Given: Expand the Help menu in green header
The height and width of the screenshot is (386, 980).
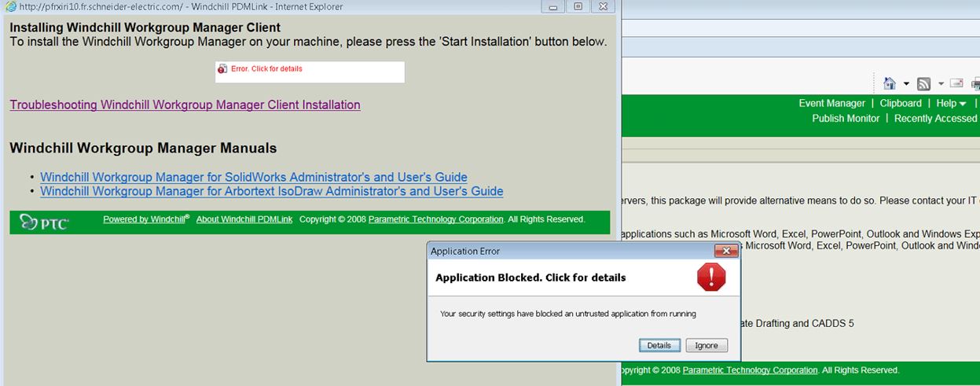Looking at the screenshot, I should click(x=951, y=103).
